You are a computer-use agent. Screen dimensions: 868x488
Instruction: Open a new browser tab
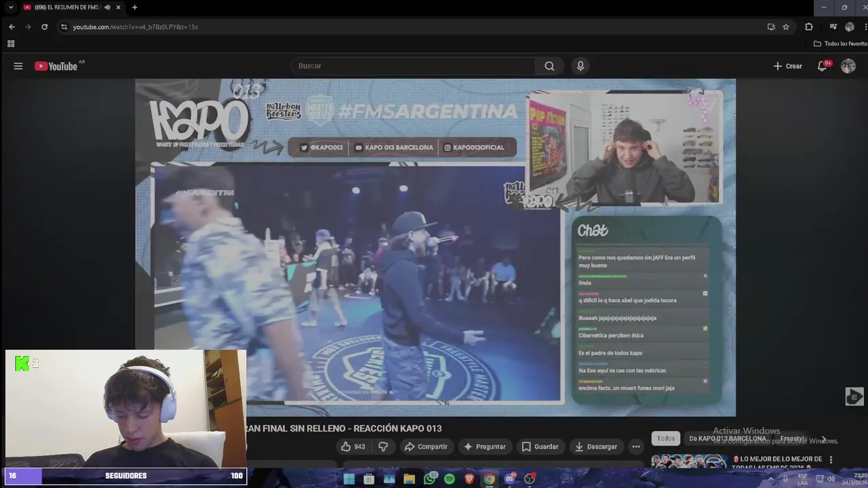(x=134, y=7)
